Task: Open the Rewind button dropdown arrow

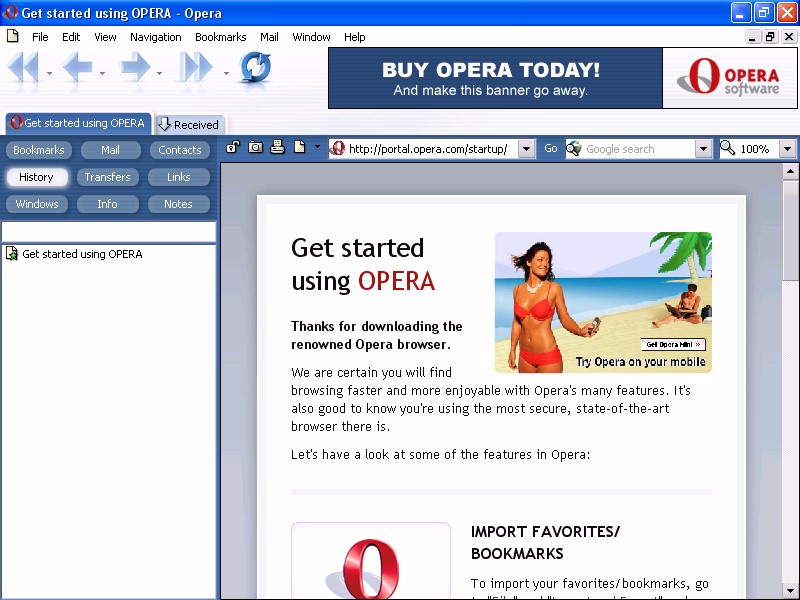Action: coord(49,73)
